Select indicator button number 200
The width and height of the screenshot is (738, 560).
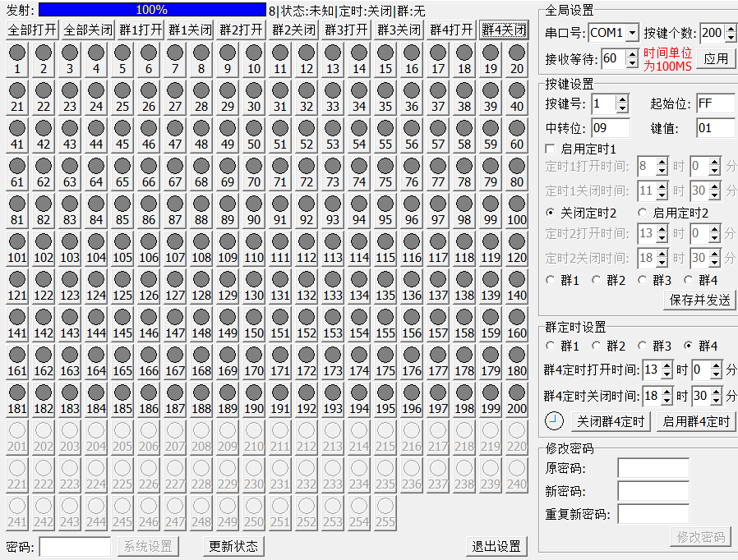(x=517, y=400)
